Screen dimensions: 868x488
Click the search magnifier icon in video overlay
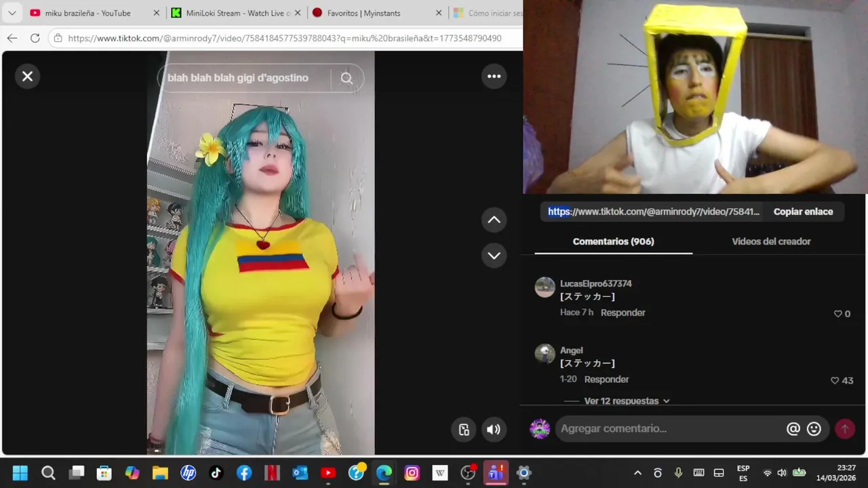[347, 78]
